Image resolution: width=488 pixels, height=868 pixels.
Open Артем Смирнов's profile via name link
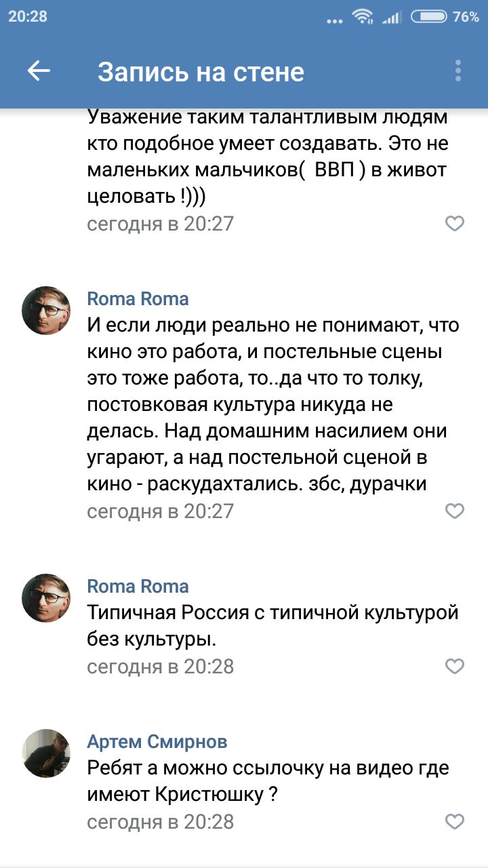[157, 742]
